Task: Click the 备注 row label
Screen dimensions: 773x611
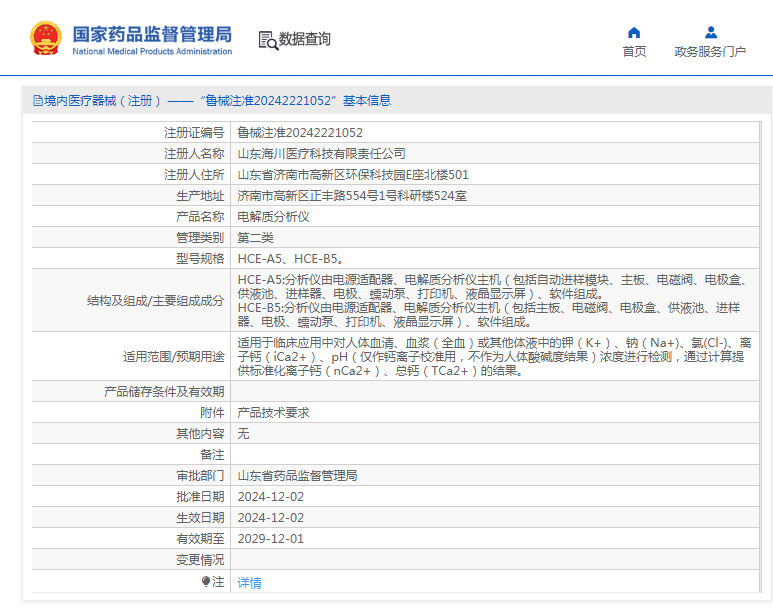Action: coord(212,455)
